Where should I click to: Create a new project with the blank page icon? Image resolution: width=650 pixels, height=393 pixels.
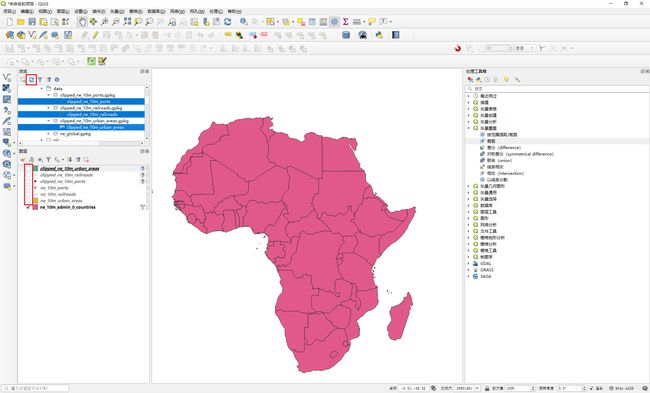(10, 22)
